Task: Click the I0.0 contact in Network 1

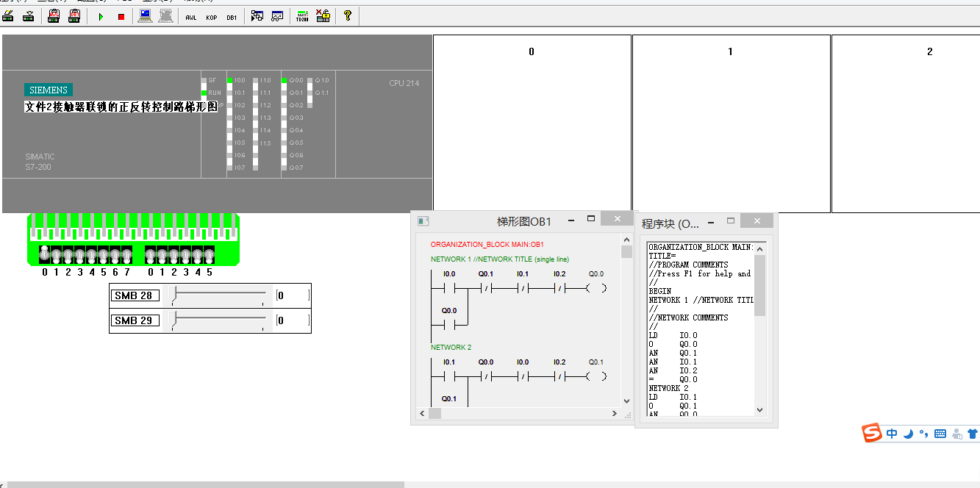Action: pyautogui.click(x=449, y=287)
